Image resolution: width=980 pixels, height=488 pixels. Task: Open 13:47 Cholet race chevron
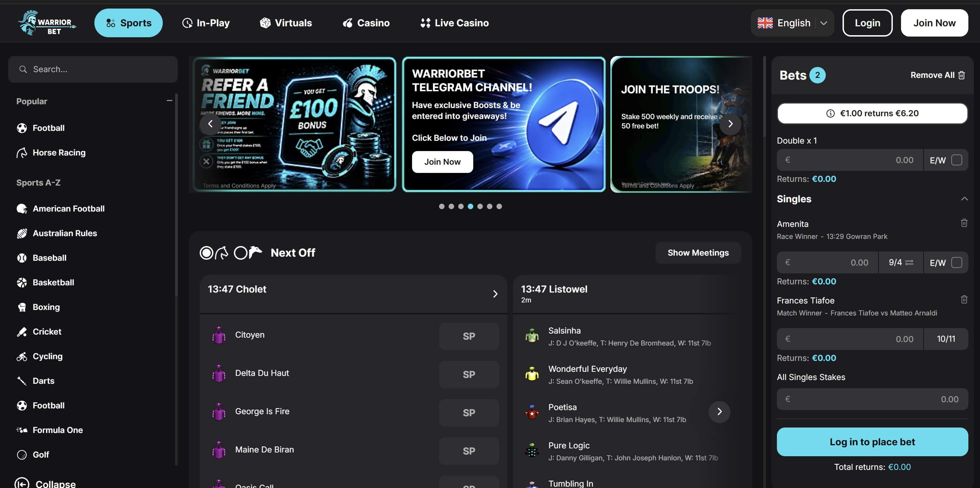pyautogui.click(x=495, y=294)
